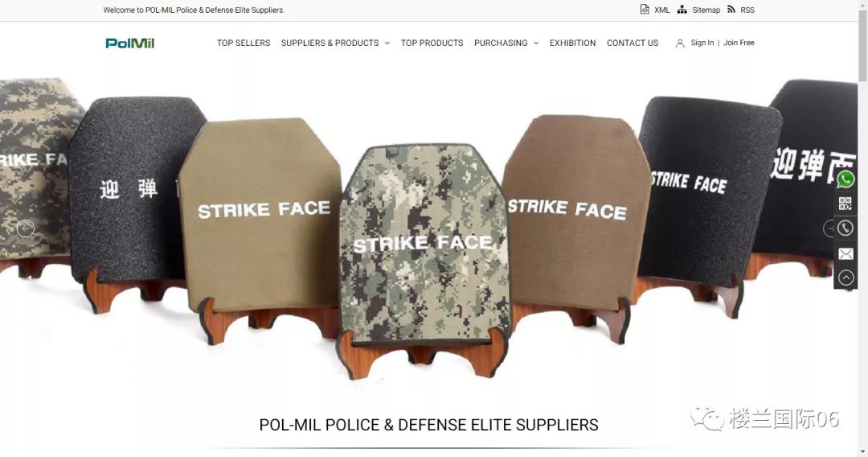
Task: Open the Contact Us page
Action: [633, 43]
